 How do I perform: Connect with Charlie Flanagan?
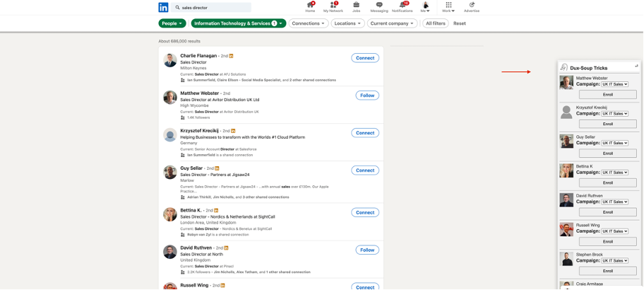[365, 58]
